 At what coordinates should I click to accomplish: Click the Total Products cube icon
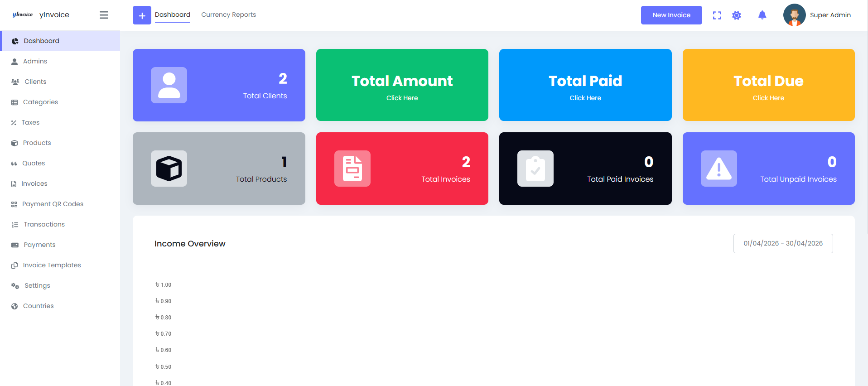pyautogui.click(x=169, y=169)
